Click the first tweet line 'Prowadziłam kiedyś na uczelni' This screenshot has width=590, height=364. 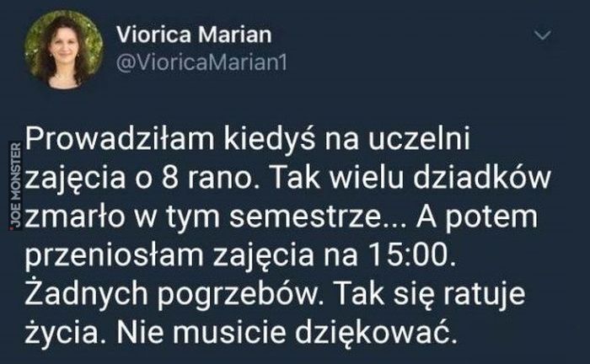pos(247,140)
